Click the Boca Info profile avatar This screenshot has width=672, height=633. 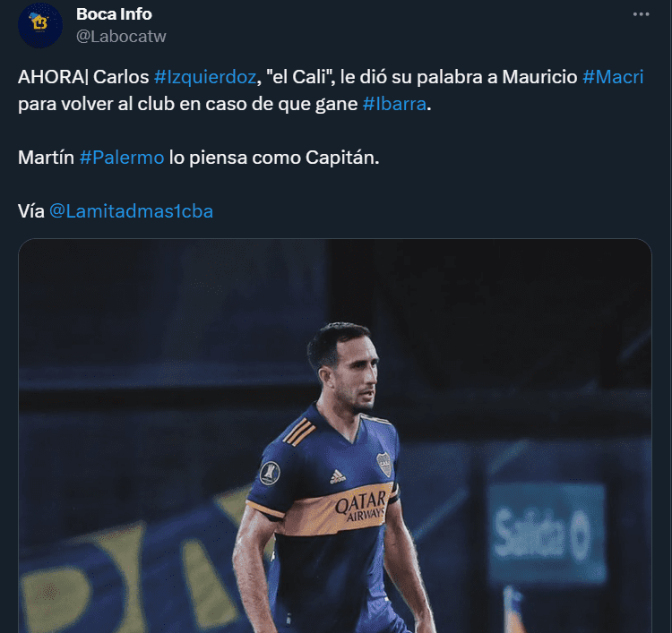pyautogui.click(x=40, y=25)
